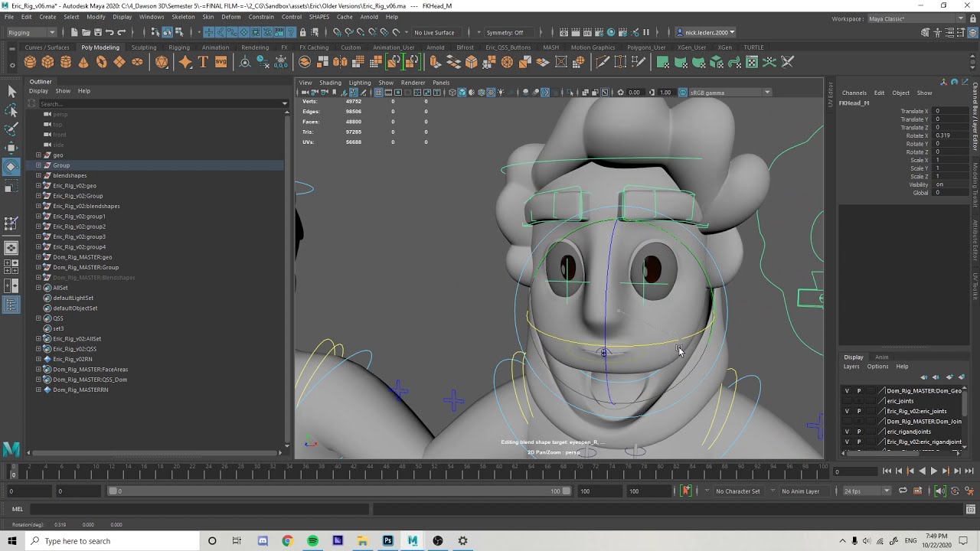Open the nick.leclerc.2000 account dropdown

coord(706,32)
